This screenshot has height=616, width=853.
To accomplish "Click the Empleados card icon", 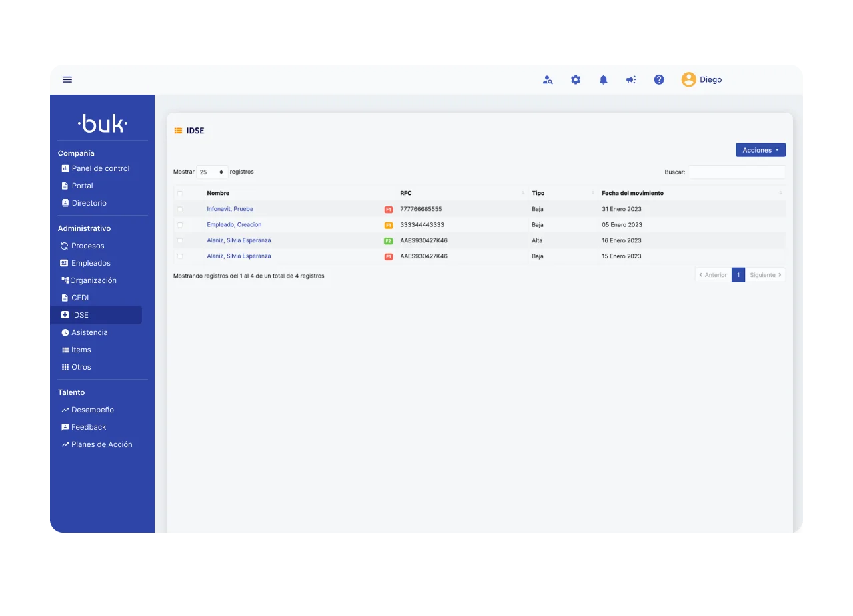I will 65,263.
